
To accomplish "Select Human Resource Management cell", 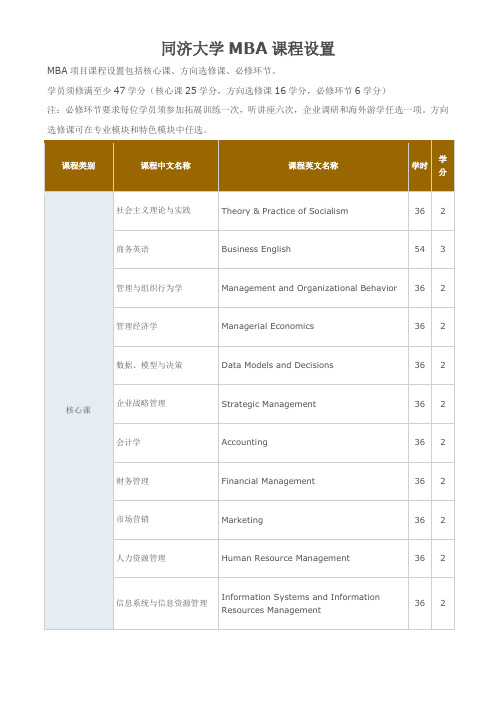I will (313, 558).
